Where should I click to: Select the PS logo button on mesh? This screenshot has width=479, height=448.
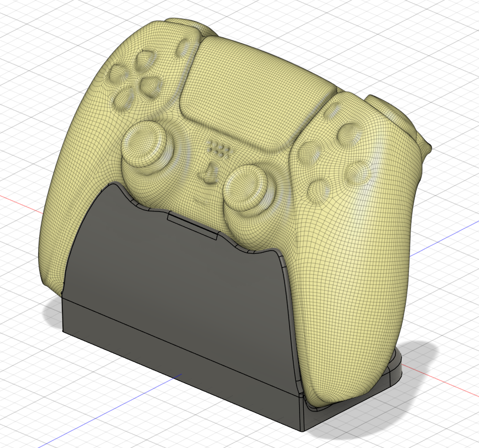pyautogui.click(x=208, y=173)
